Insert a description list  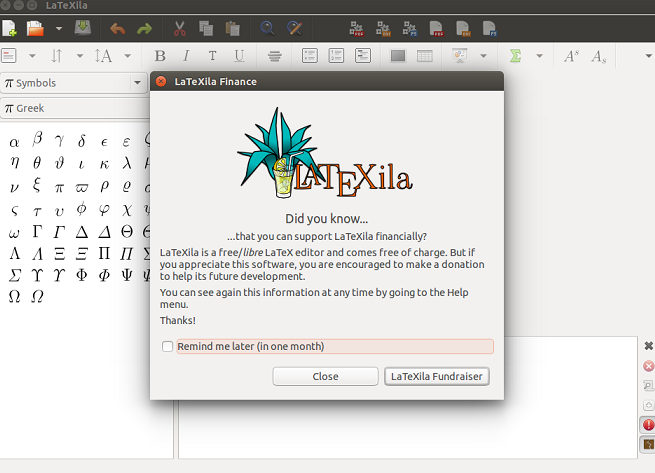(x=363, y=56)
